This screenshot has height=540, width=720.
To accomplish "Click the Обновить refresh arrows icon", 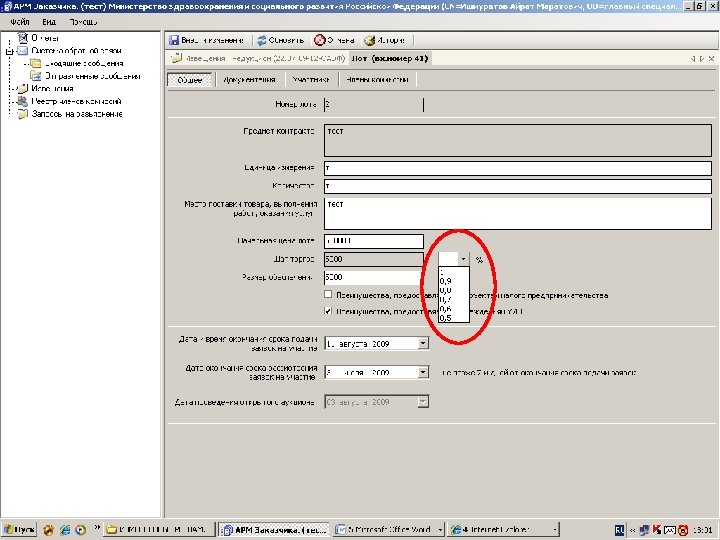I will tap(262, 40).
